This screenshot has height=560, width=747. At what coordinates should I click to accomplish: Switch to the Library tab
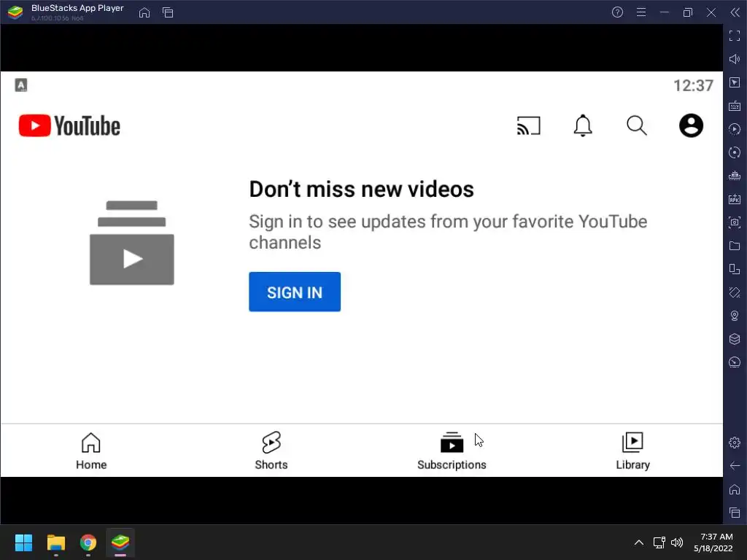pos(632,451)
